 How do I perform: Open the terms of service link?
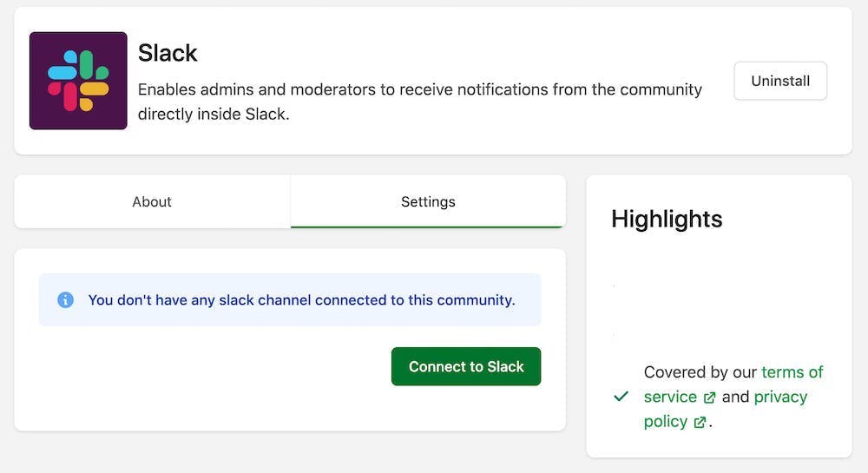[792, 372]
